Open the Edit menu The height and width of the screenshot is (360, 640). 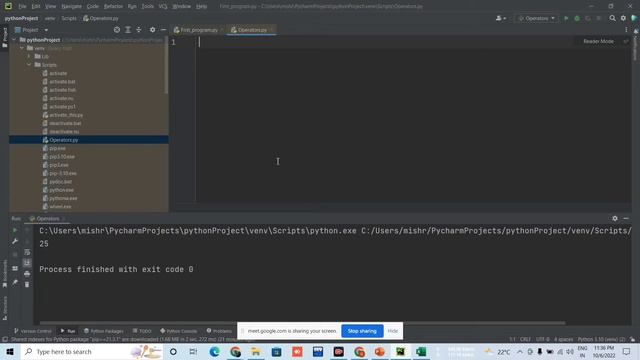coord(36,7)
